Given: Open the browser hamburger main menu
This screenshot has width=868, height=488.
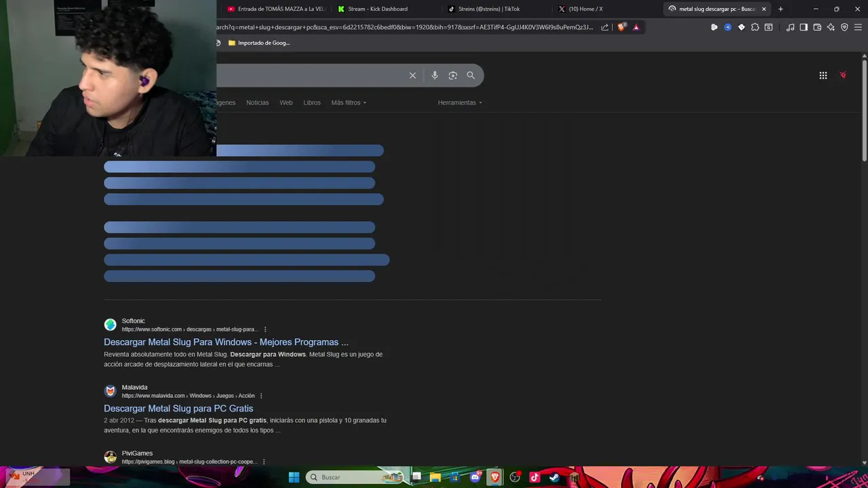Looking at the screenshot, I should [x=858, y=27].
